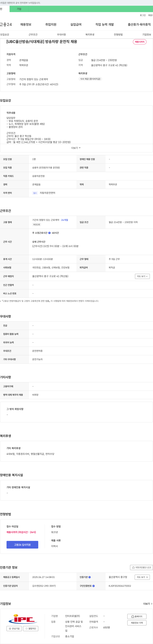This screenshot has height=644, width=153.
Task: View the company's 채용정보 이력
Action: [x=137, y=623]
